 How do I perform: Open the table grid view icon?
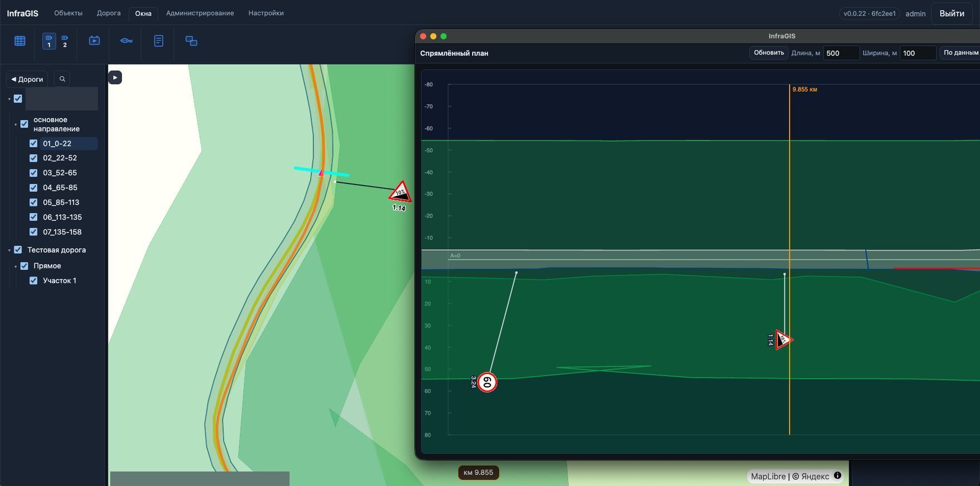[x=20, y=41]
